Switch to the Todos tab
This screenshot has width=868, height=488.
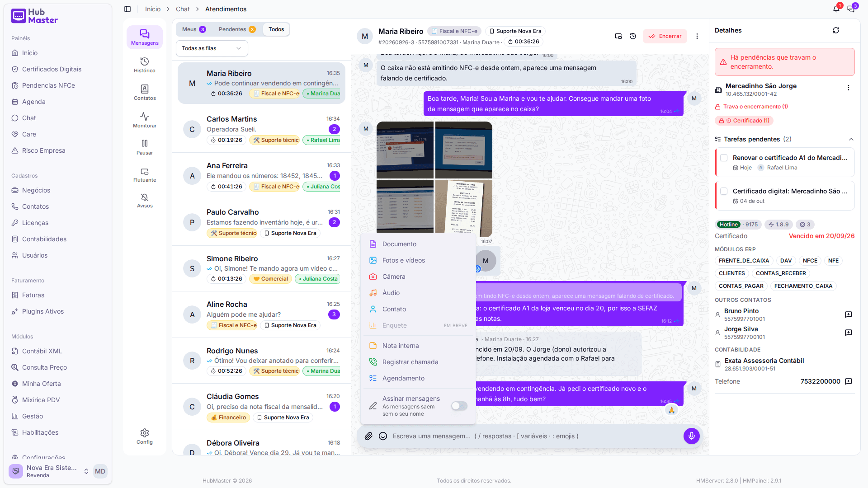tap(276, 29)
